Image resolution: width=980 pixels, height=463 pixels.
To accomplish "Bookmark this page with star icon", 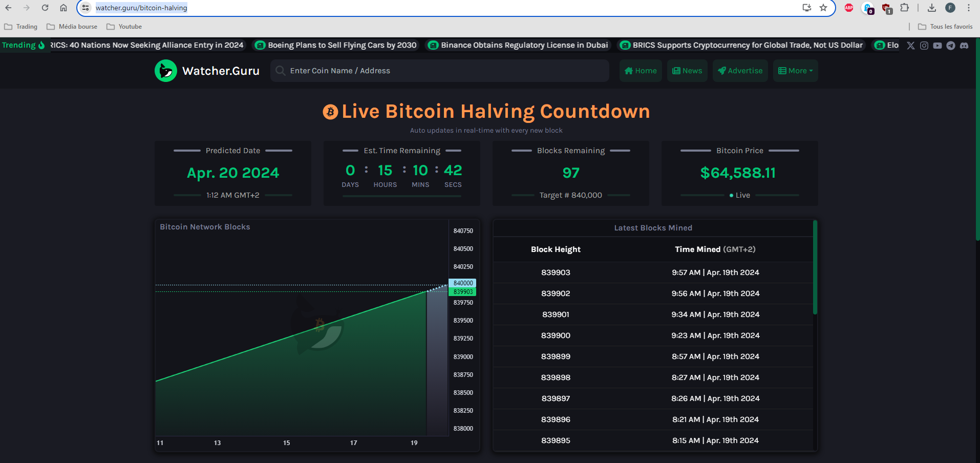I will pyautogui.click(x=823, y=8).
